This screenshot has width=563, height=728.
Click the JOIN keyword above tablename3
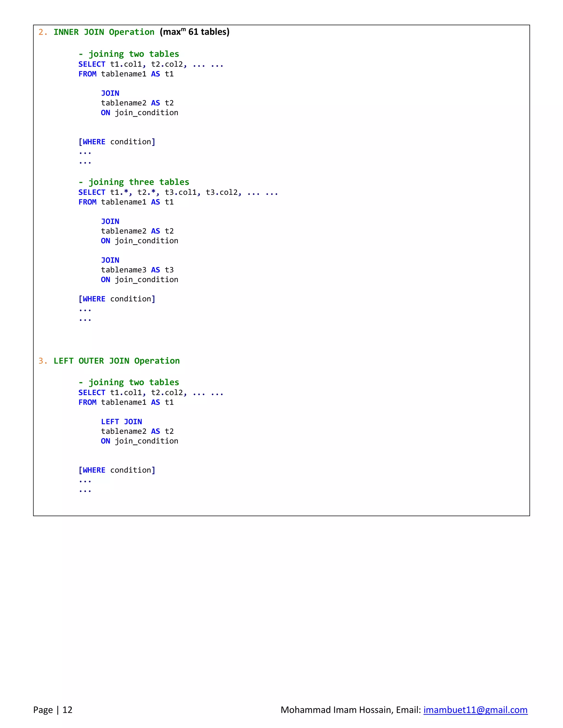point(110,260)
